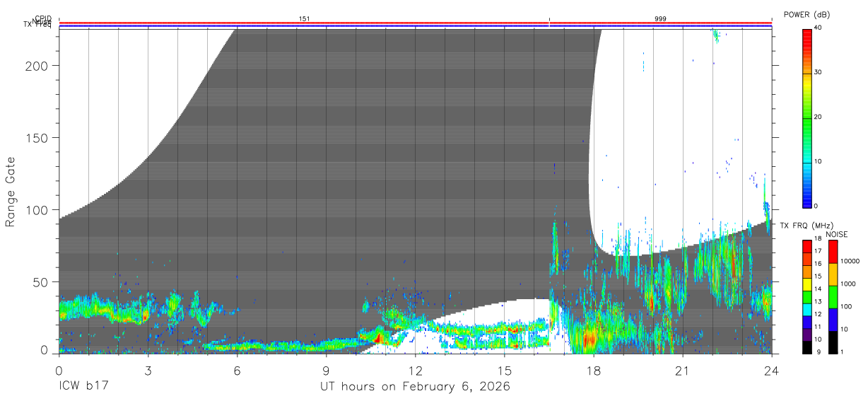Click the '9' UT hour tick label
The width and height of the screenshot is (868, 401).
[x=326, y=371]
